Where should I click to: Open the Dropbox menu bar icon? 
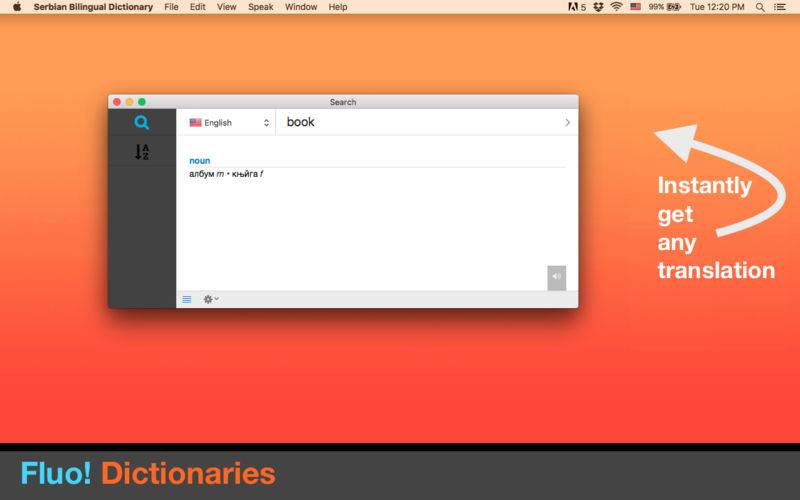[x=598, y=7]
